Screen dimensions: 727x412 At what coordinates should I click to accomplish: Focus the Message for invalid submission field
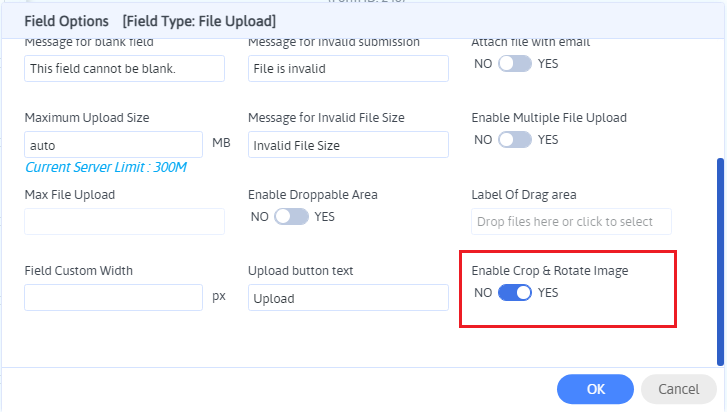[x=348, y=68]
